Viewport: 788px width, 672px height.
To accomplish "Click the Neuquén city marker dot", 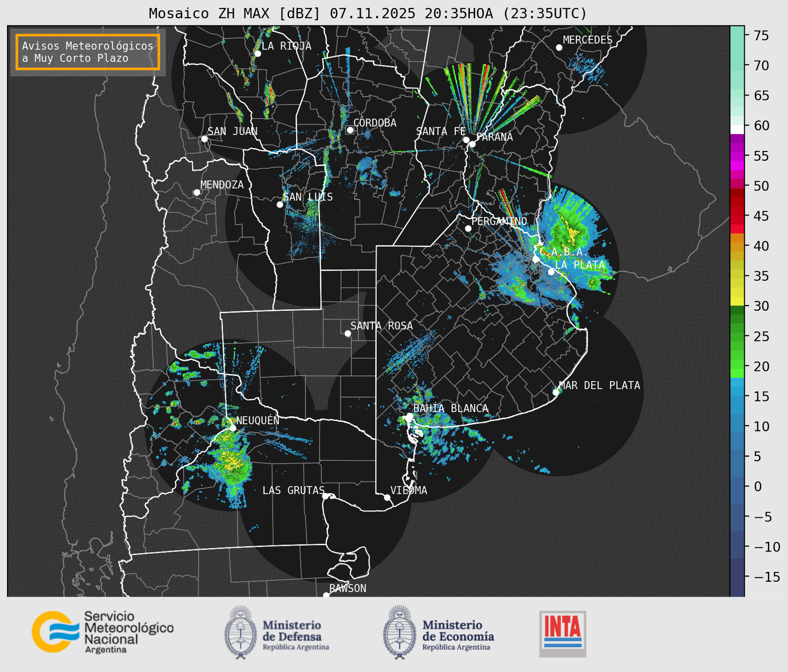I will 233,428.
